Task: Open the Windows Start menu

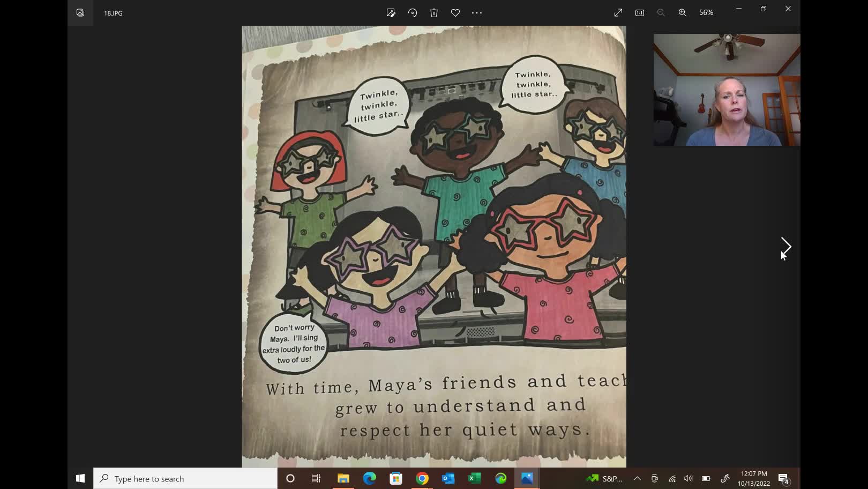Action: (x=80, y=478)
